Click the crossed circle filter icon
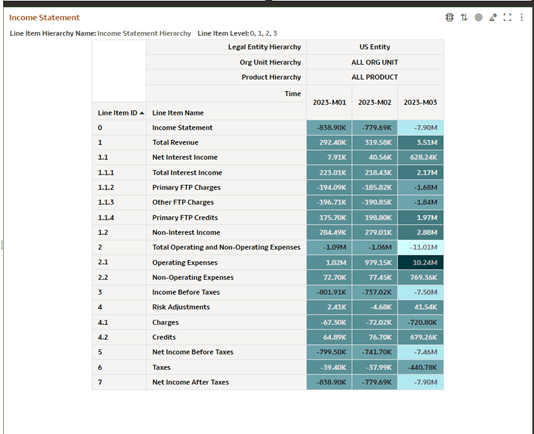Viewport: 534px width, 434px height. click(x=478, y=17)
